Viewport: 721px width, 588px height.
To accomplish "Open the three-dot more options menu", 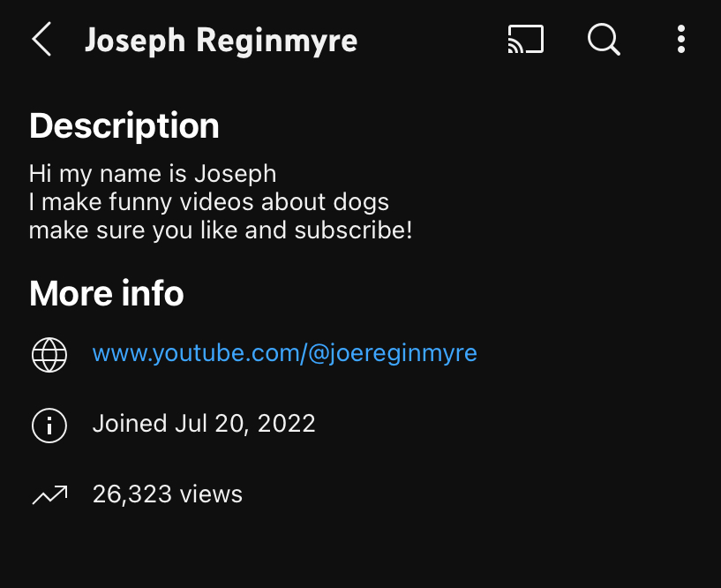I will point(681,39).
